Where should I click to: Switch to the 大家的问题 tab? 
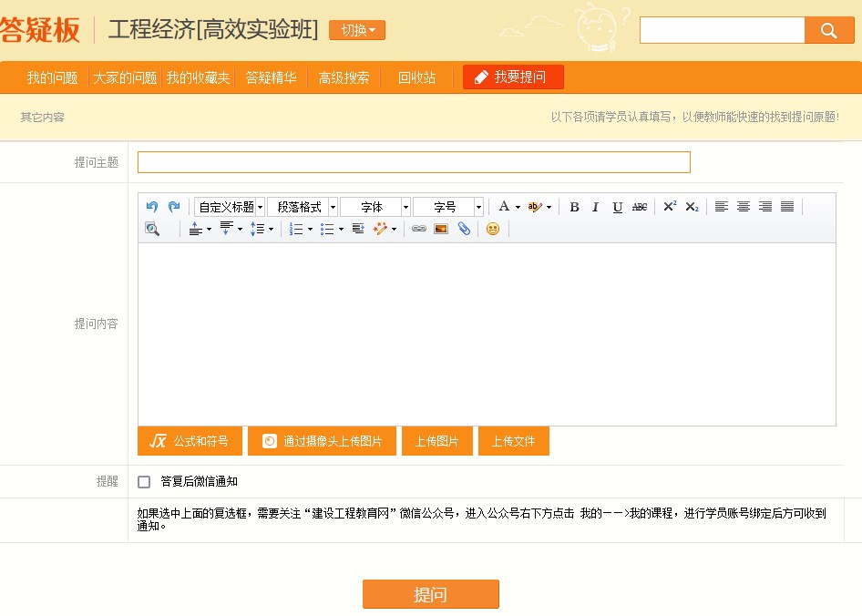tap(126, 77)
